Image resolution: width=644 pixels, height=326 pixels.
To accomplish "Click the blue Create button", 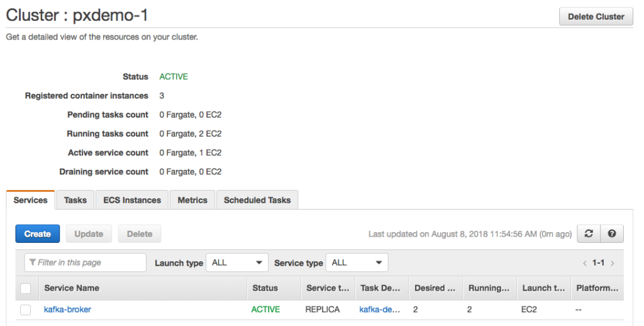I will [38, 233].
